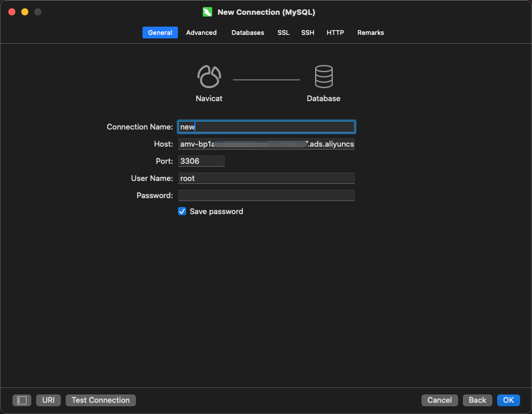
Task: Click the Test Connection button
Action: point(100,400)
